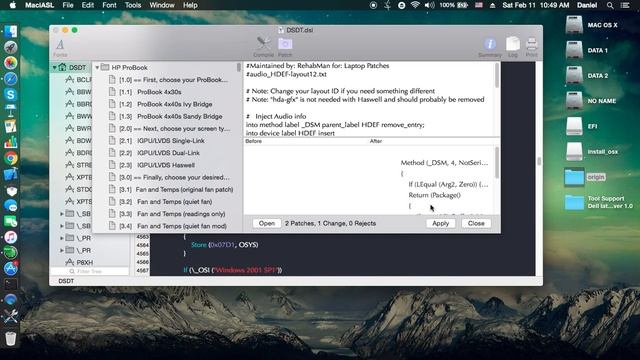Open Launchpad rocket icon in Dock
This screenshot has height=360, width=640.
(11, 47)
